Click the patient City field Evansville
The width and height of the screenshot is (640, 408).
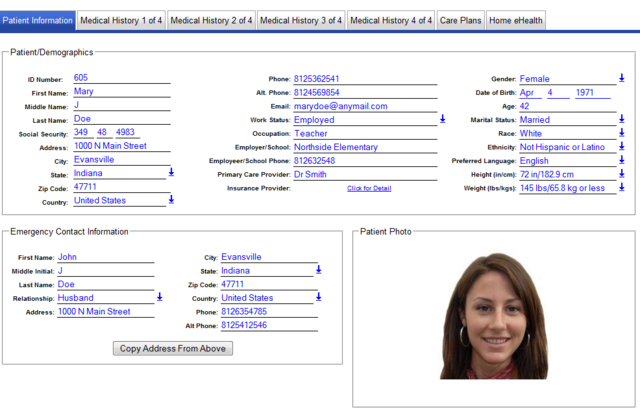[x=122, y=160]
